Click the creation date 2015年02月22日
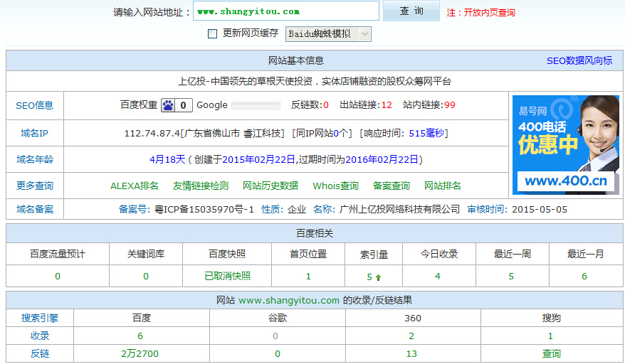The width and height of the screenshot is (625, 364). tap(258, 160)
